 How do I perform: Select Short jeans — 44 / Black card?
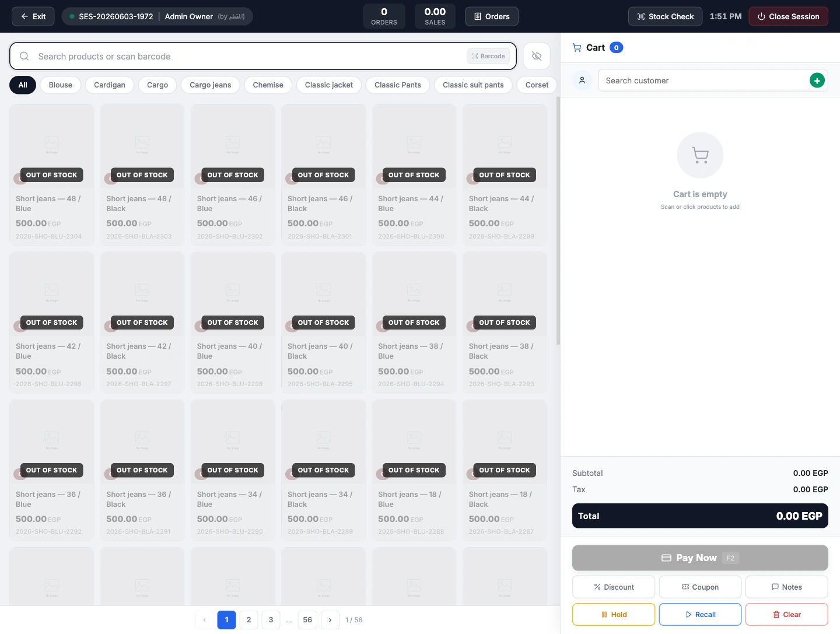505,175
